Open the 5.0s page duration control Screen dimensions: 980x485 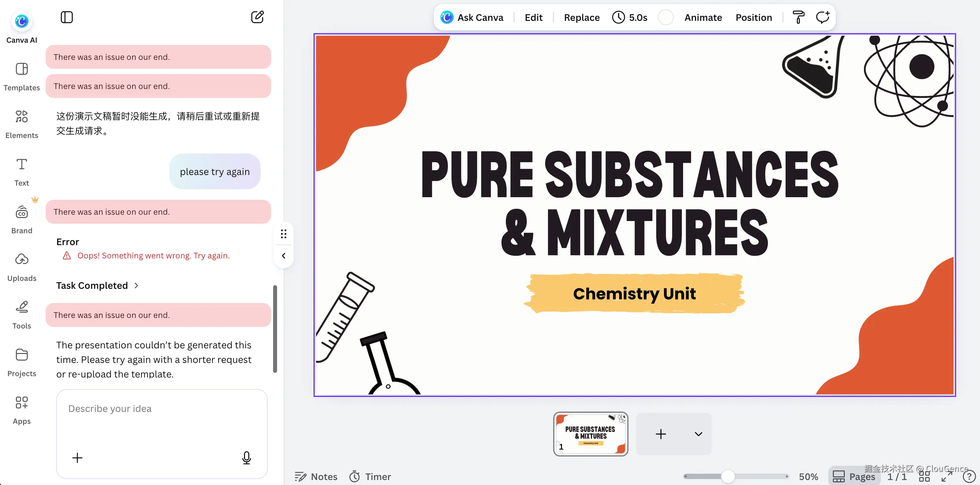pos(630,18)
